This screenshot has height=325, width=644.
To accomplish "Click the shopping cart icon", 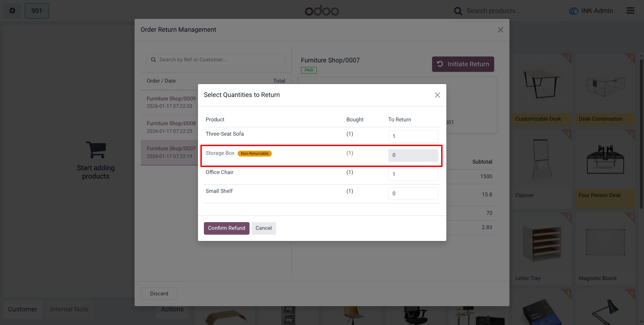I will click(x=96, y=150).
